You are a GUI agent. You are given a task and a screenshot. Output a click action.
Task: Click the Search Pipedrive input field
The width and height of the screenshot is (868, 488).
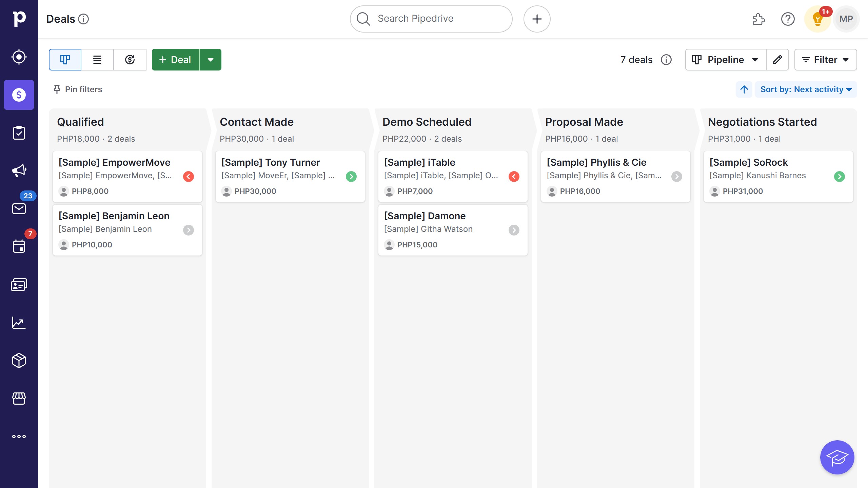tap(431, 19)
